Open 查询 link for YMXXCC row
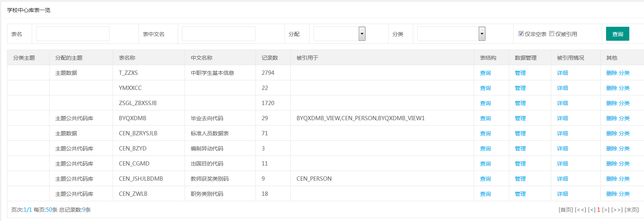644x221 pixels. 485,88
